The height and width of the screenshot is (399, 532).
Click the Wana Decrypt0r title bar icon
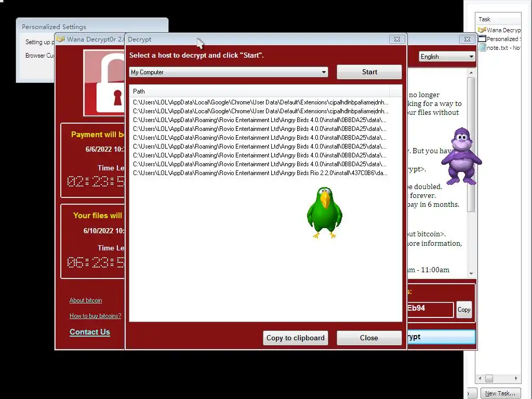(x=61, y=39)
